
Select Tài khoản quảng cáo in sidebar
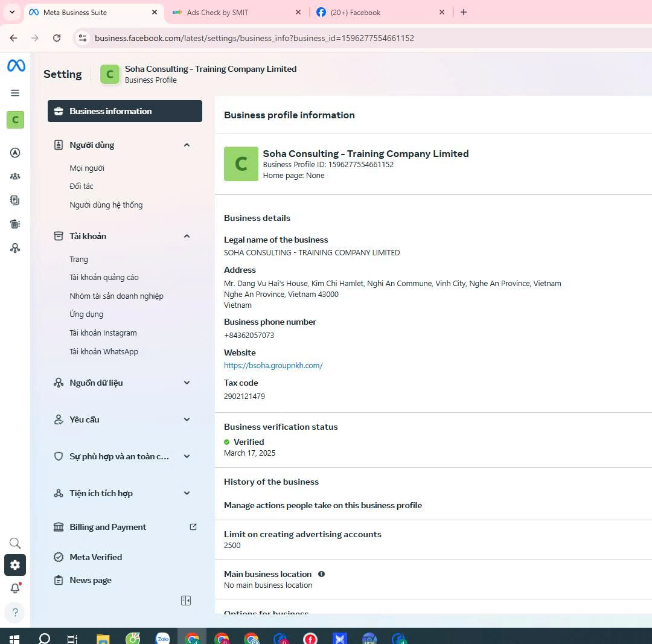(104, 278)
